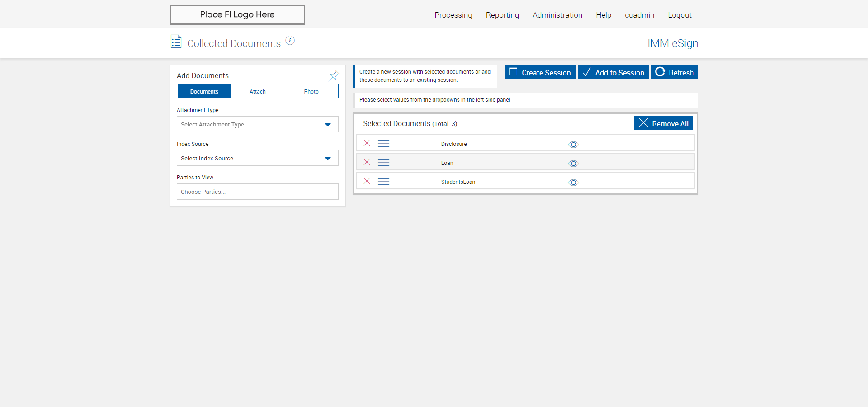Click the reorder handle for Loan row

[383, 163]
